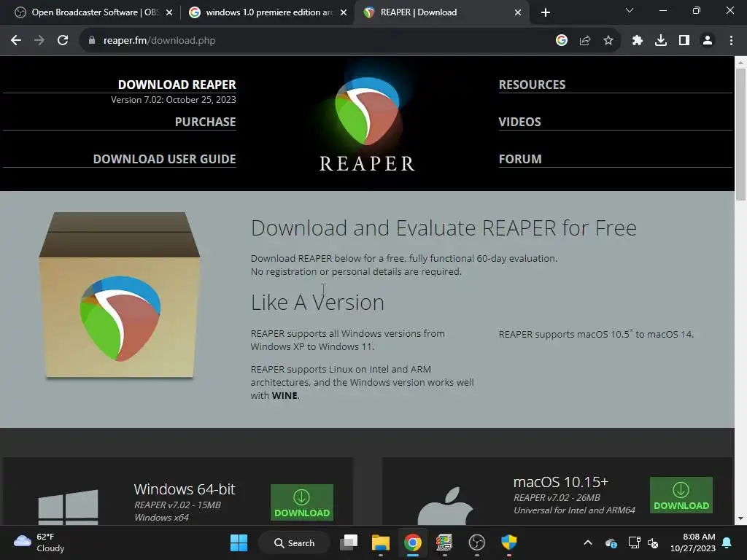747x560 pixels.
Task: Reload the REAPER download page
Action: coord(63,41)
